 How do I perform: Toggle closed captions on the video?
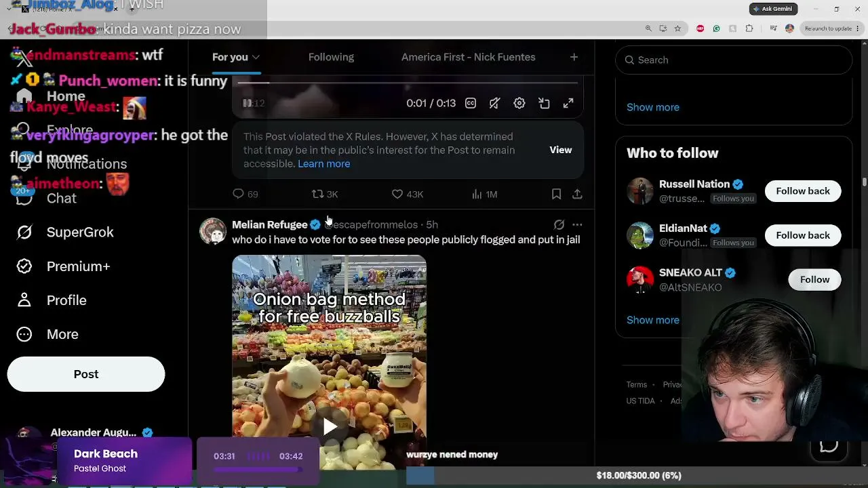point(471,103)
